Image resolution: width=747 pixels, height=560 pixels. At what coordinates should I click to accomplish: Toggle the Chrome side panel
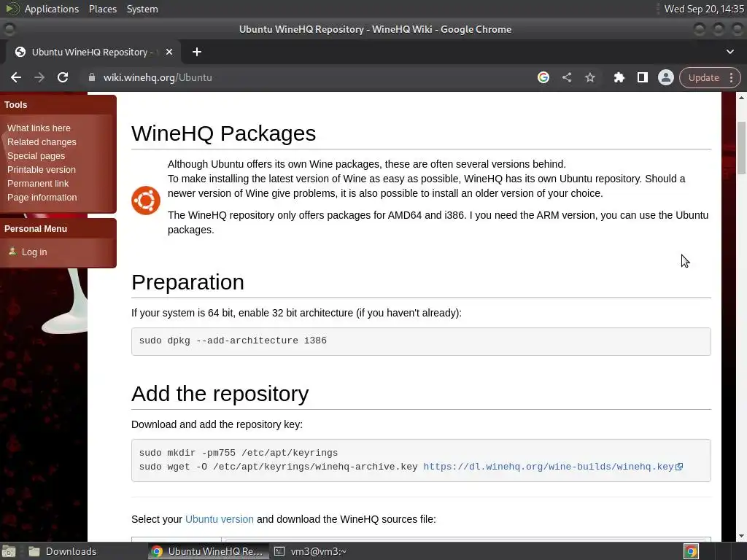[643, 77]
